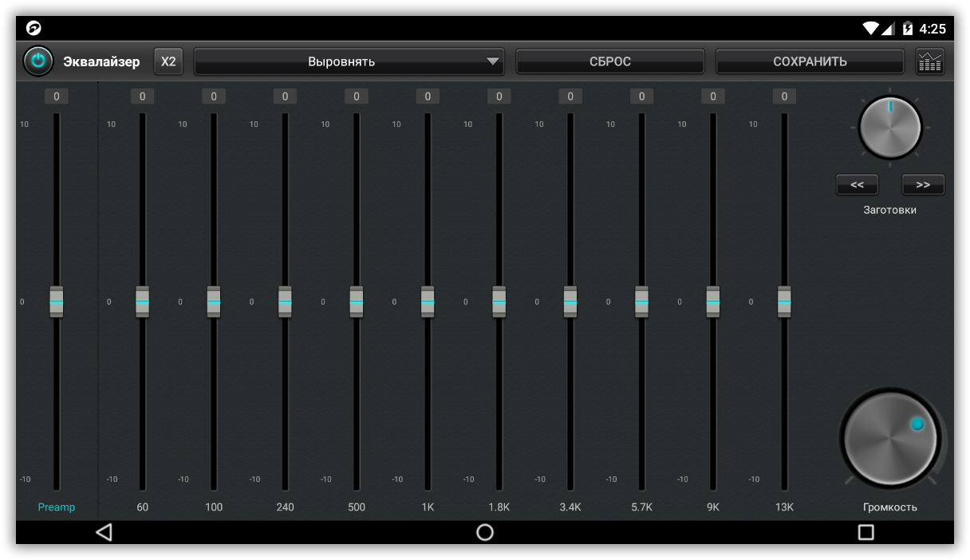Click the 60 Hz band slider handle
The width and height of the screenshot is (970, 560).
(142, 302)
